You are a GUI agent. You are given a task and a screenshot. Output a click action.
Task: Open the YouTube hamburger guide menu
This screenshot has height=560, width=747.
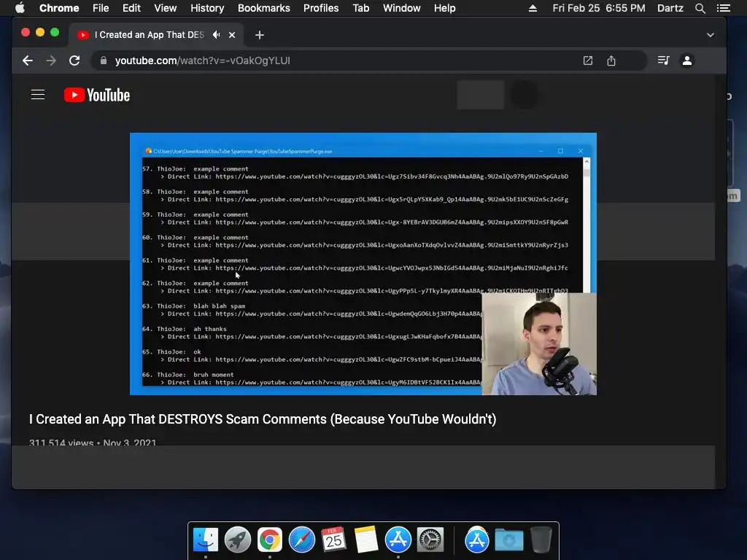pyautogui.click(x=38, y=95)
